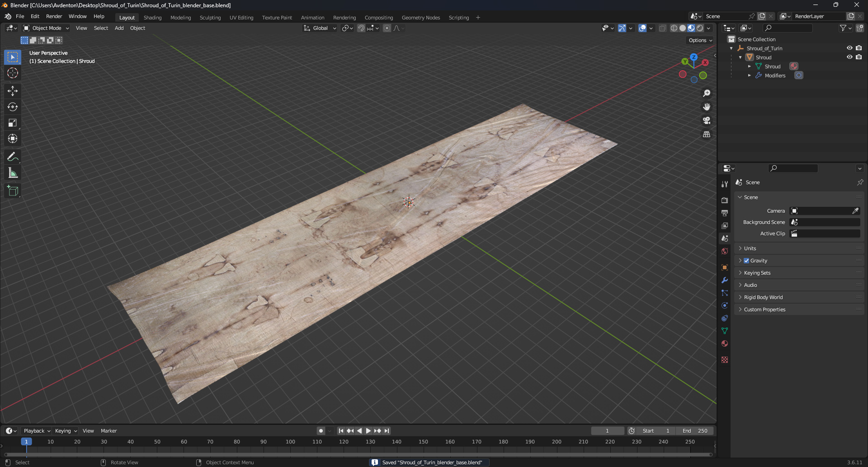Open Global transform orientation dropdown

pos(320,28)
